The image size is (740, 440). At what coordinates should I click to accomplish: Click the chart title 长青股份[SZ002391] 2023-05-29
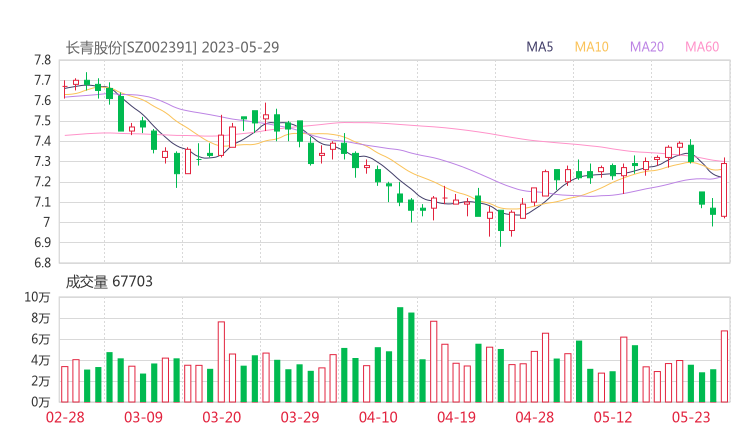(172, 47)
